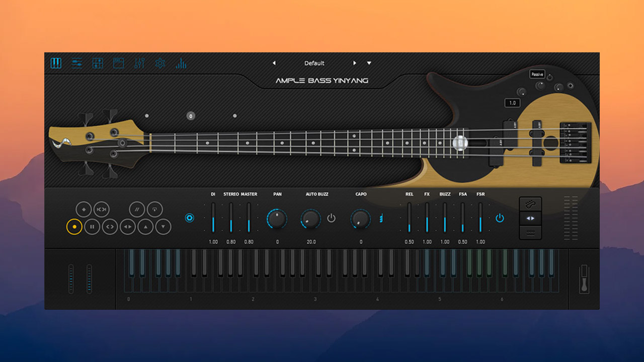
Task: Open the Default preset dropdown triangle
Action: coord(369,63)
